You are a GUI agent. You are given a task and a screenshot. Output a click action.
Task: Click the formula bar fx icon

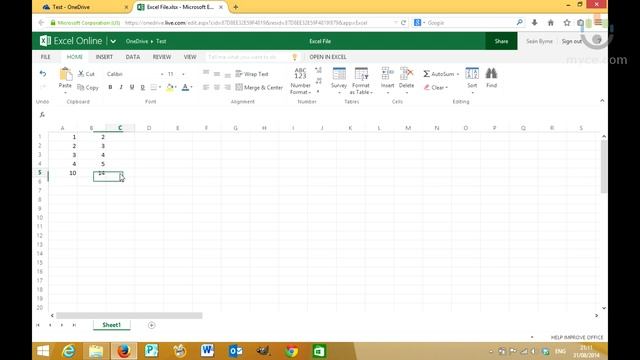point(42,115)
